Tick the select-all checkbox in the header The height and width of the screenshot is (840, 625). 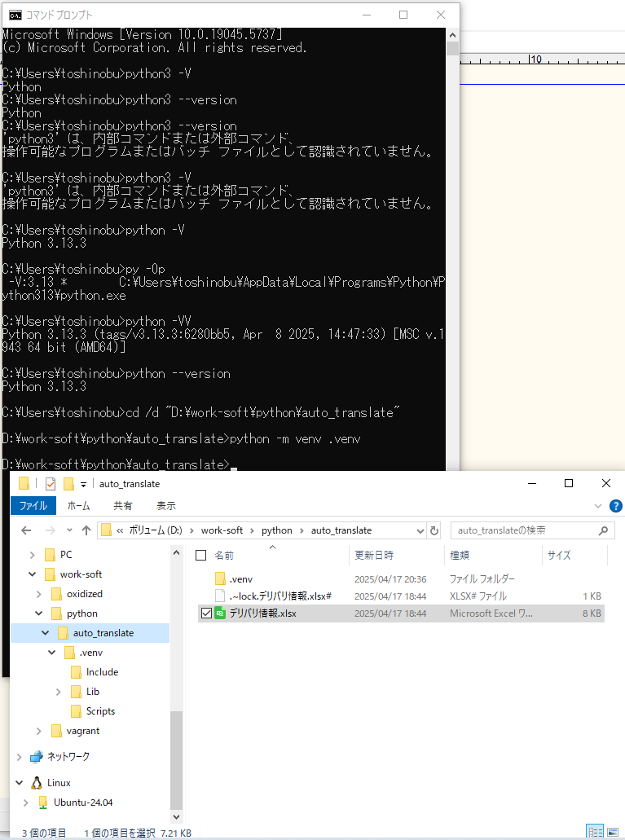tap(201, 556)
